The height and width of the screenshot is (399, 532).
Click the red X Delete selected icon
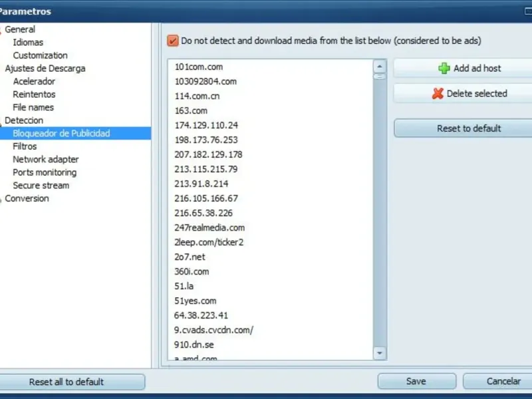(x=438, y=93)
